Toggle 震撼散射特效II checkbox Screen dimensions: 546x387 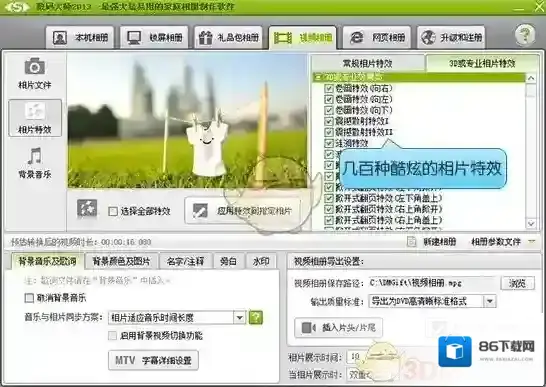(x=328, y=132)
